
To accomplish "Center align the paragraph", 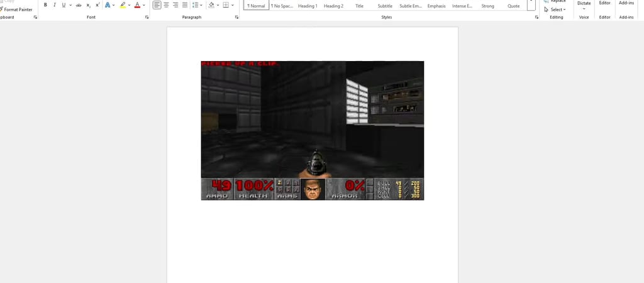I will tap(167, 5).
